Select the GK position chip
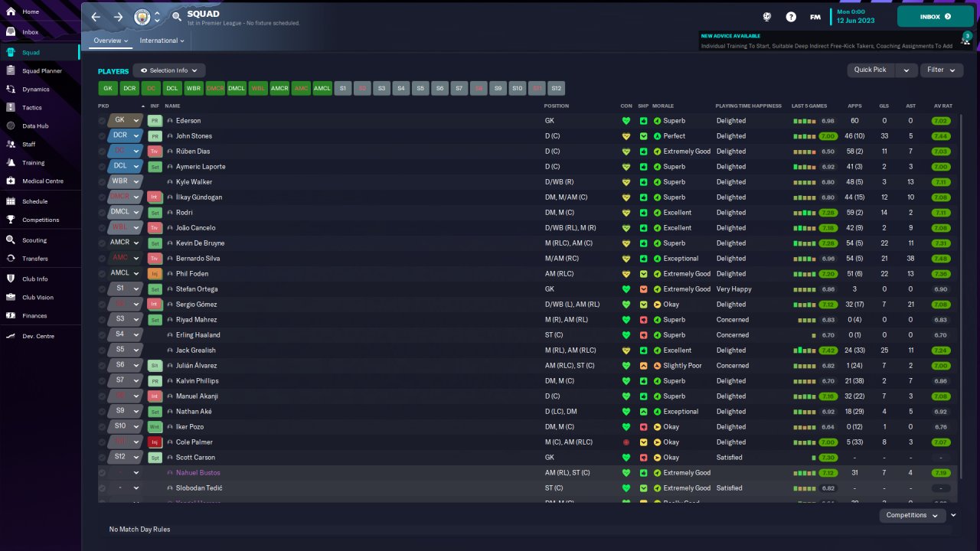This screenshot has width=980, height=551. coord(107,88)
